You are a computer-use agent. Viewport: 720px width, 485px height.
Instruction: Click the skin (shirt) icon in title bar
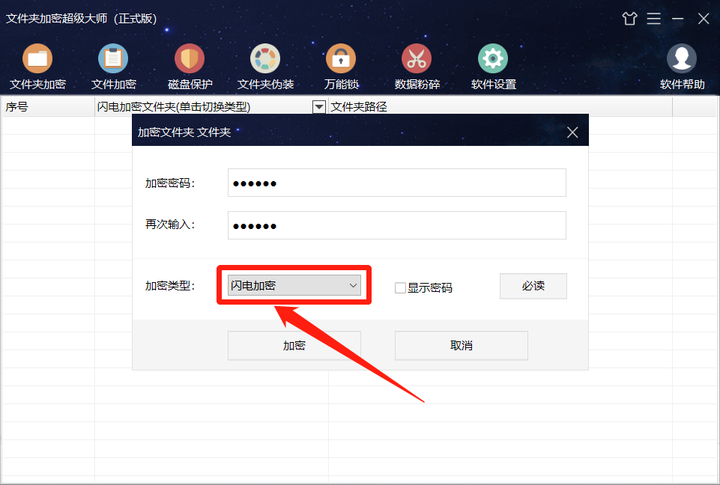[x=630, y=18]
